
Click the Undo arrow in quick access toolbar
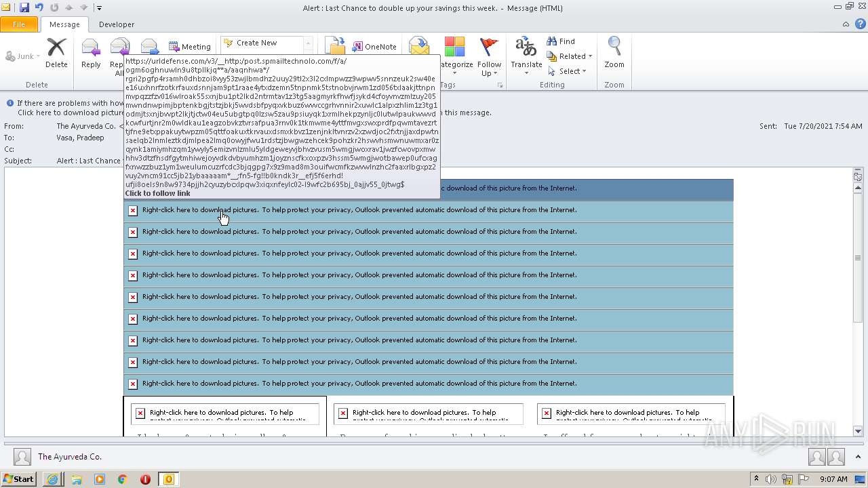pyautogui.click(x=39, y=7)
